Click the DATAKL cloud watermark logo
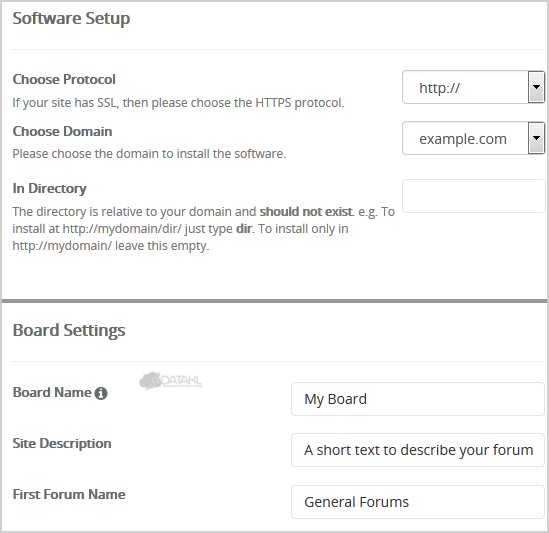The image size is (549, 533). point(171,381)
